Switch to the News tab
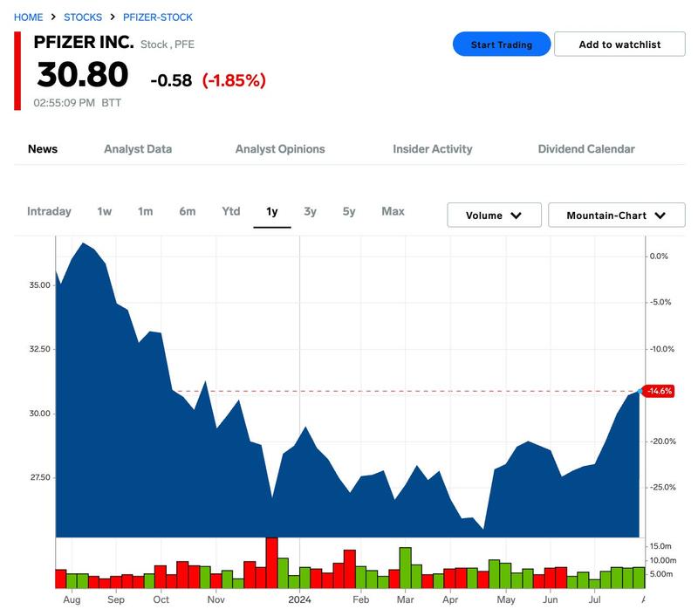The image size is (698, 616). coord(43,149)
